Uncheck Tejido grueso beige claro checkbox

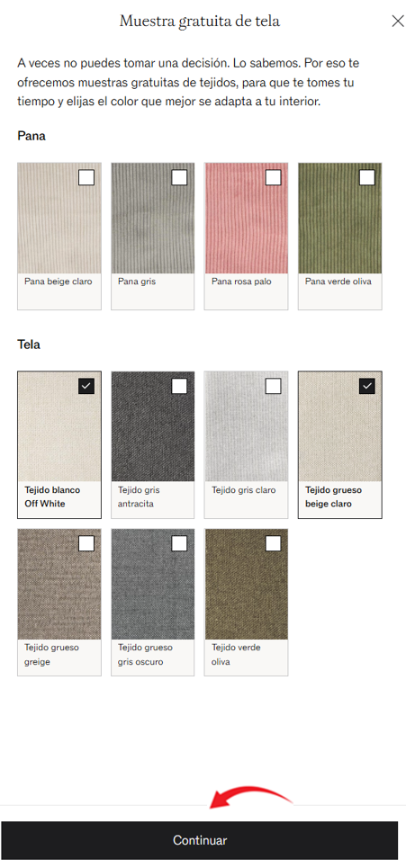(x=366, y=386)
